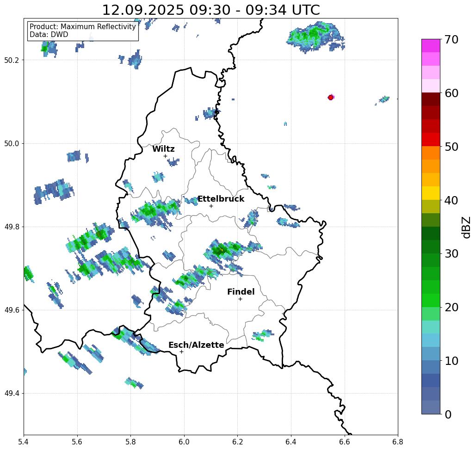Click the longitude tick label 6.4
This screenshot has height=450, width=476.
[291, 442]
